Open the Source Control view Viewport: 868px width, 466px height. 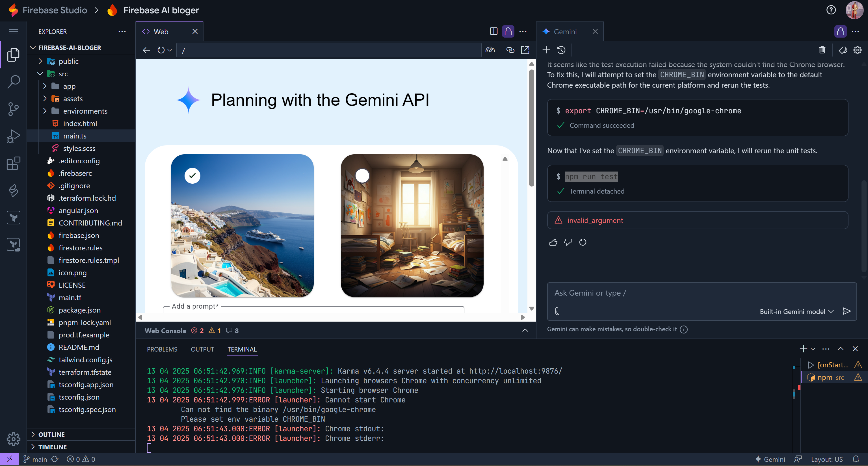(14, 109)
